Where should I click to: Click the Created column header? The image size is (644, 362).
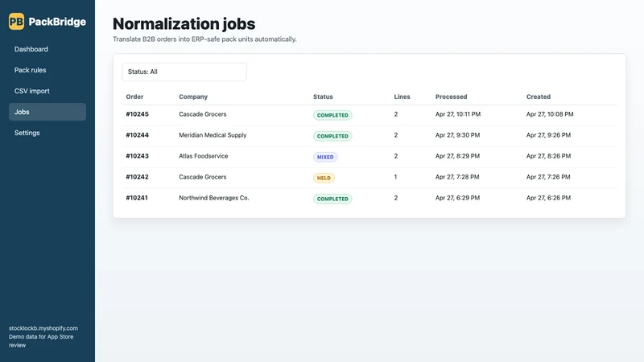[539, 97]
